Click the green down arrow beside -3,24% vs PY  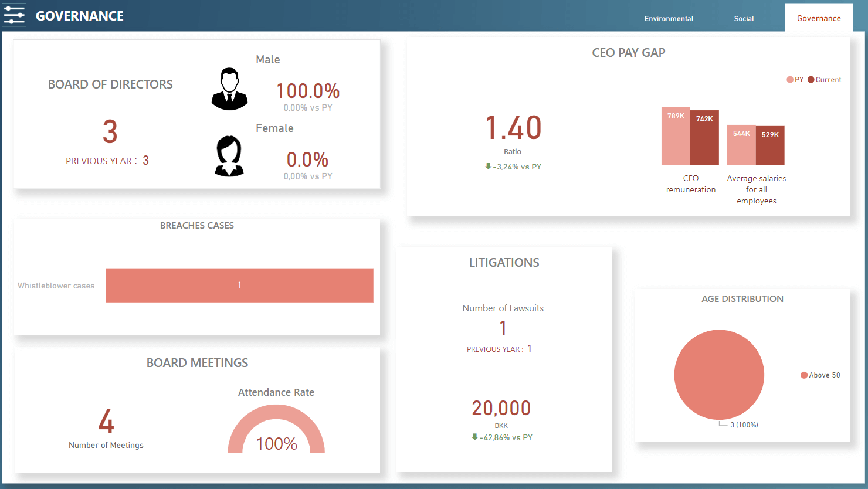pos(488,167)
